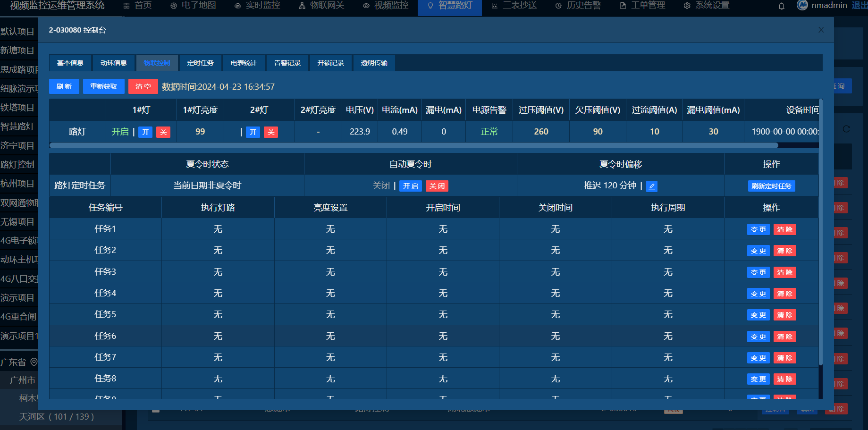
Task: Close the 2-030080 控制台 dialog
Action: click(x=821, y=30)
